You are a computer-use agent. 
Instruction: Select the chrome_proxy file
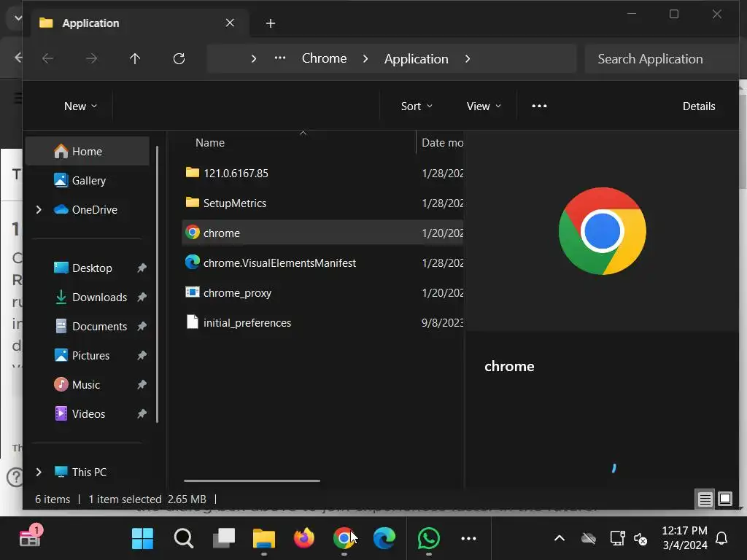coord(323,293)
